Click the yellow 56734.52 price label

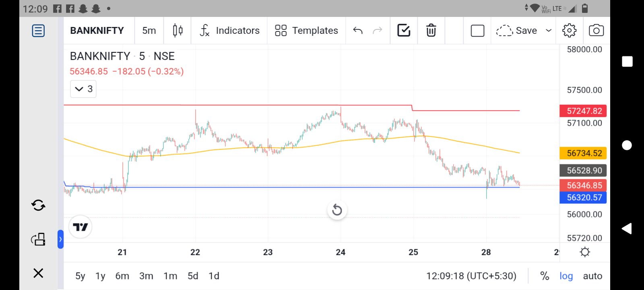pos(583,153)
